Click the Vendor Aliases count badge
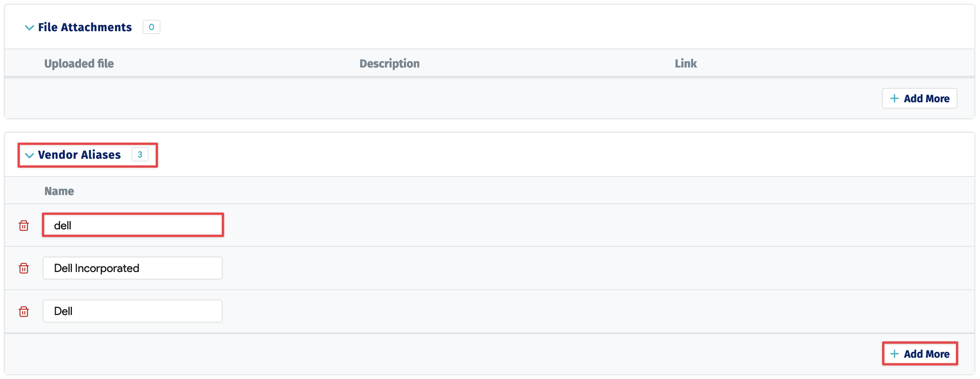Screen dimensions: 980x379 coord(140,155)
